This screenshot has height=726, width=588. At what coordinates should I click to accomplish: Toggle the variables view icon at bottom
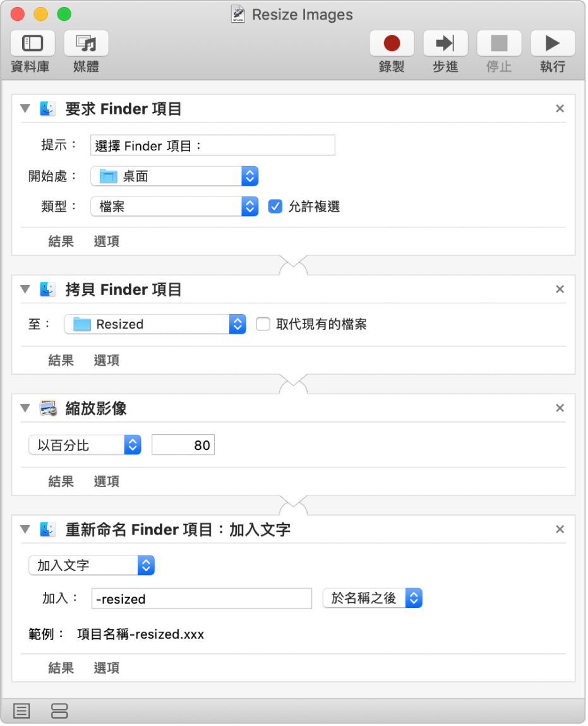click(x=59, y=711)
